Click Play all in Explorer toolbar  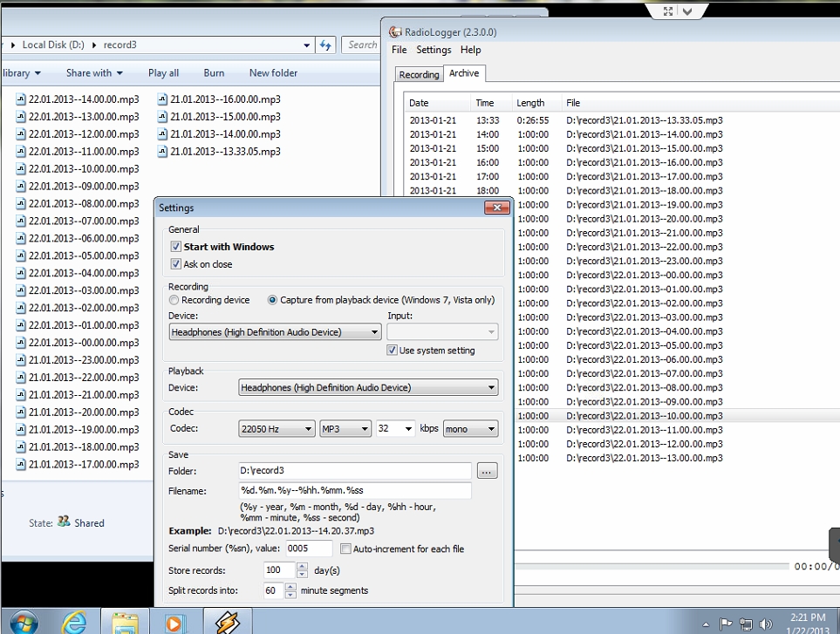163,73
